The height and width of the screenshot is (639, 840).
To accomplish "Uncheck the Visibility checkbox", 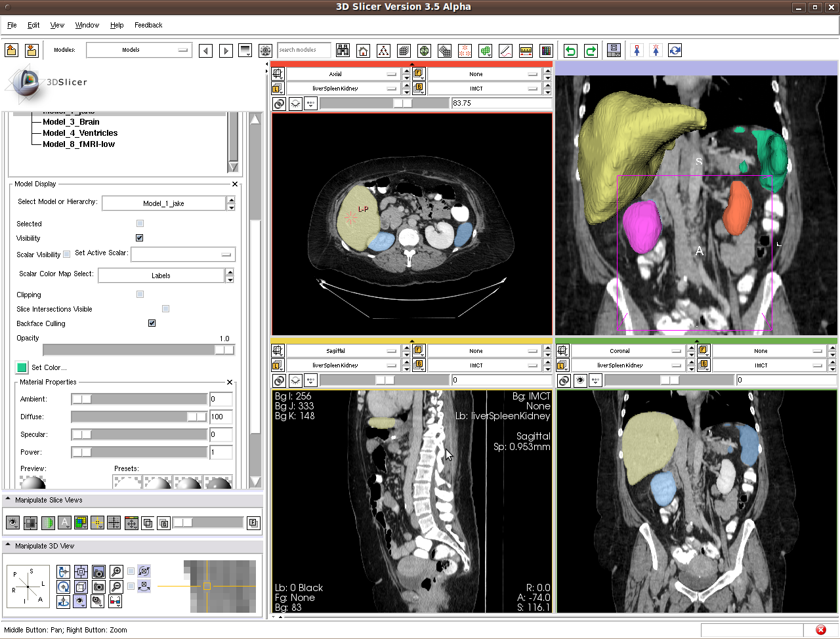I will click(x=139, y=238).
